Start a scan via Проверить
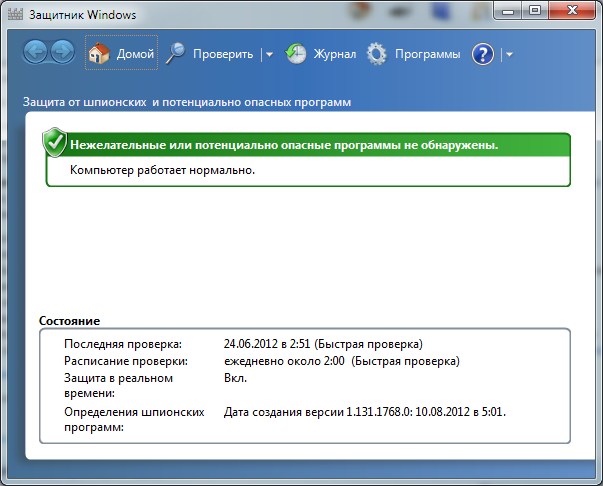Image resolution: width=603 pixels, height=486 pixels. [223, 54]
